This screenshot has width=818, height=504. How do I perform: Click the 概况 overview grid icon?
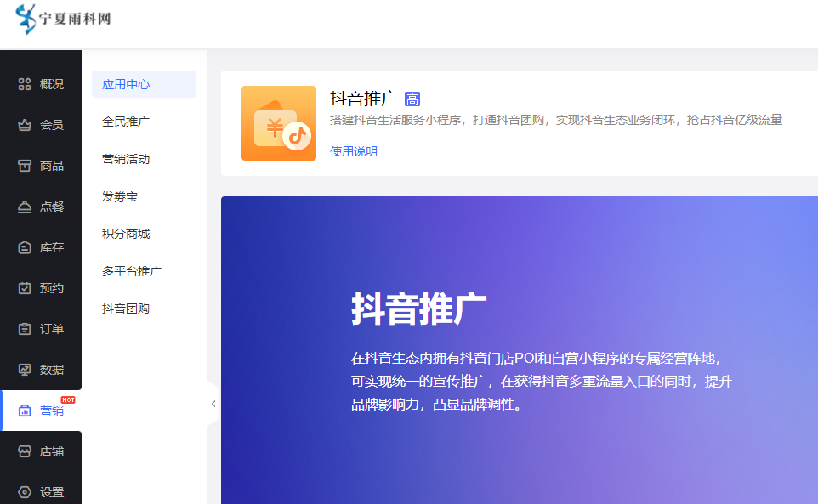click(x=25, y=84)
